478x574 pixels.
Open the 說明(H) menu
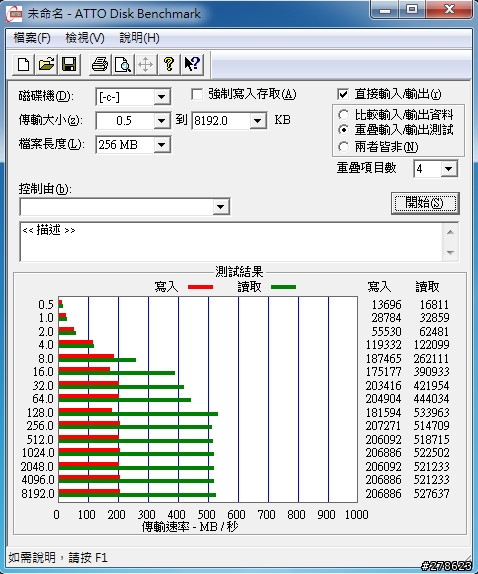[139, 38]
